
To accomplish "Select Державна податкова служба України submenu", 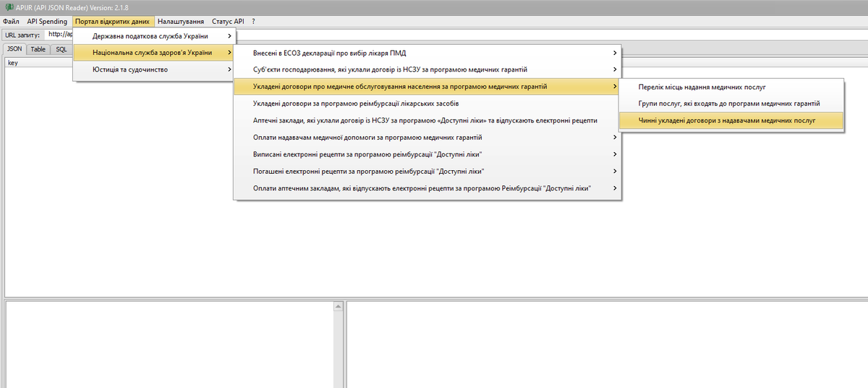I will [155, 36].
